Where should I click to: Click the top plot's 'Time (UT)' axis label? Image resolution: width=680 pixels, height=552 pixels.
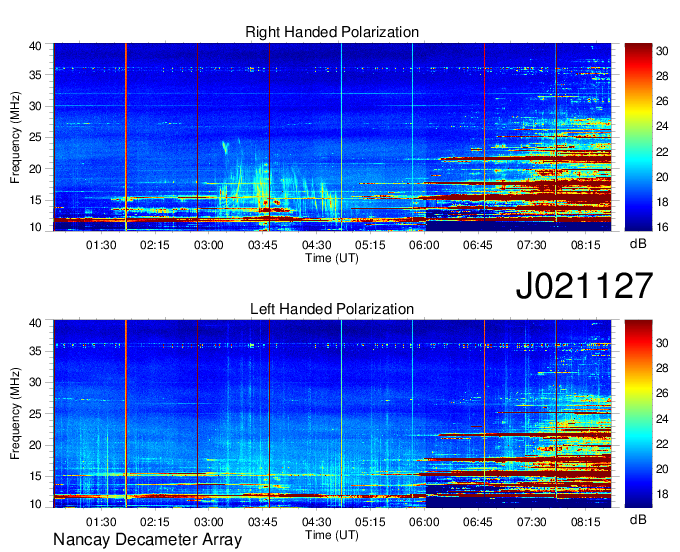coord(332,258)
